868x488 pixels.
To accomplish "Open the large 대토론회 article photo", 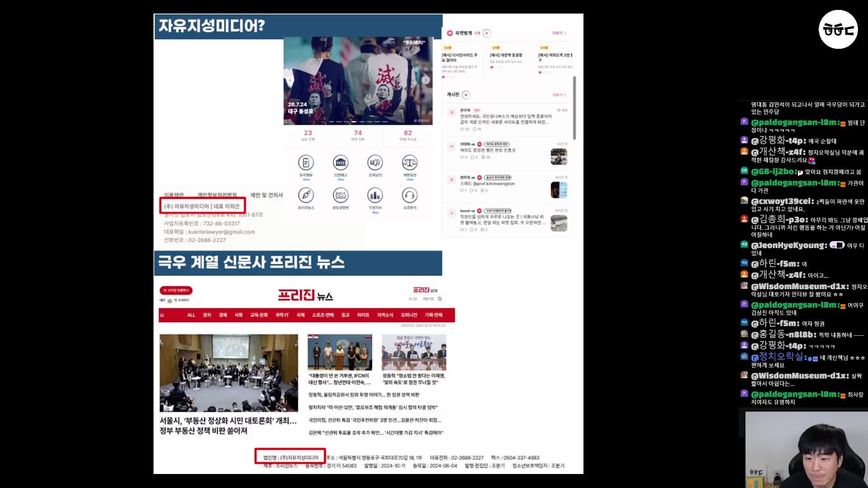I will [229, 373].
